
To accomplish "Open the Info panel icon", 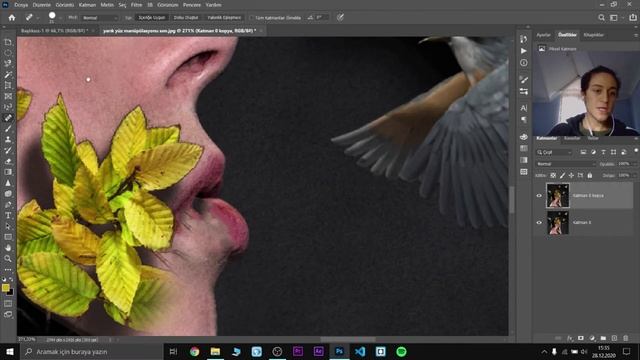I will 524,63.
